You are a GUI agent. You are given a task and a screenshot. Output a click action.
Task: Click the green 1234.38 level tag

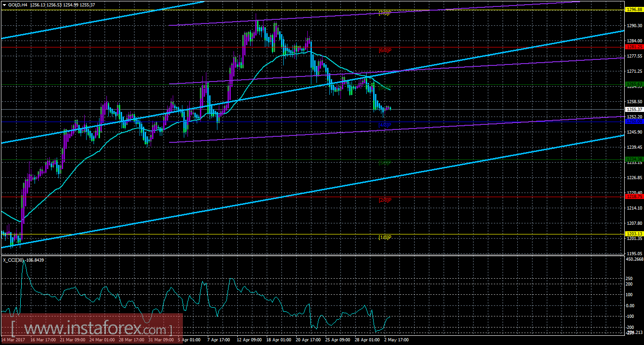634,159
